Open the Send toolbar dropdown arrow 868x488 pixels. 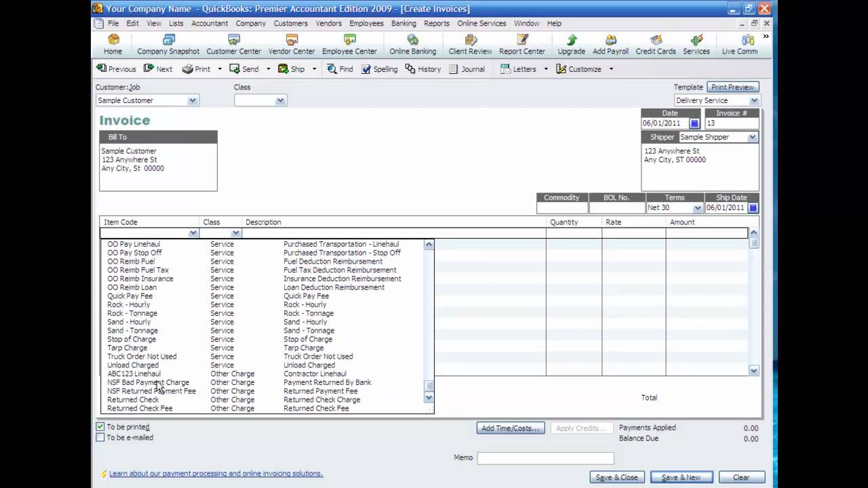[x=268, y=69]
